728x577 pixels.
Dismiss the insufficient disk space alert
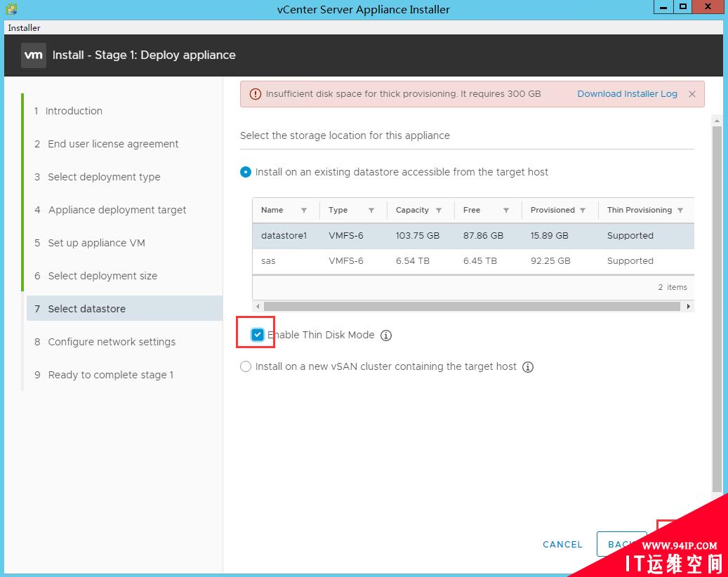pyautogui.click(x=691, y=94)
